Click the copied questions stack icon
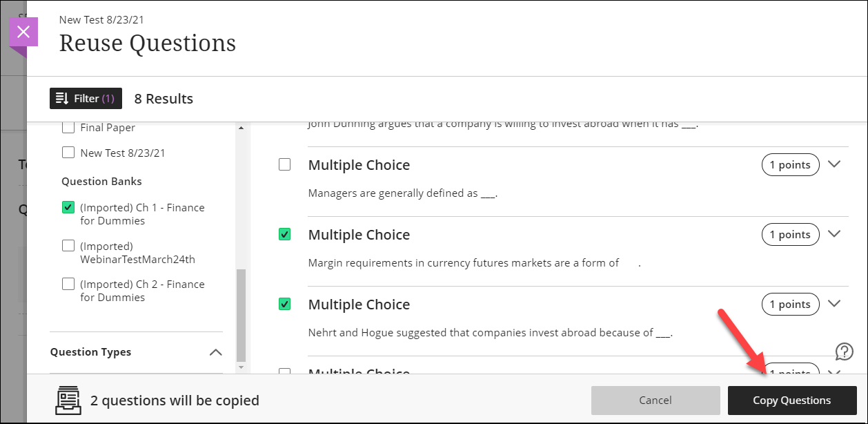 point(68,401)
